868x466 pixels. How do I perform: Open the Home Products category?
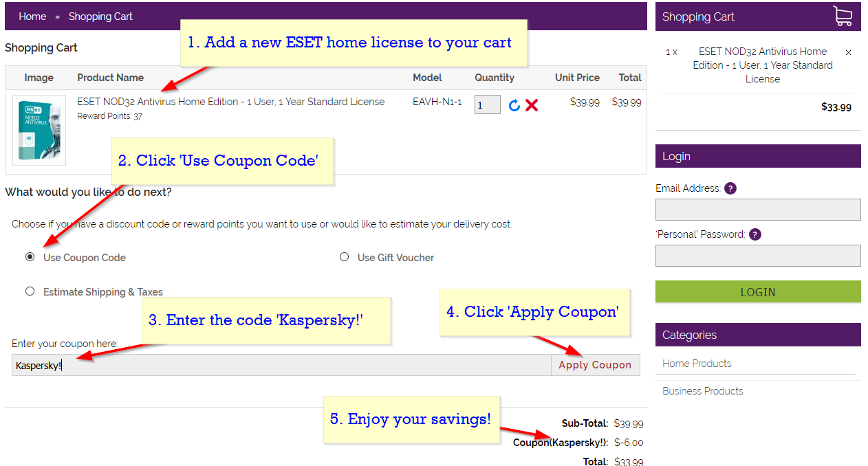point(697,364)
